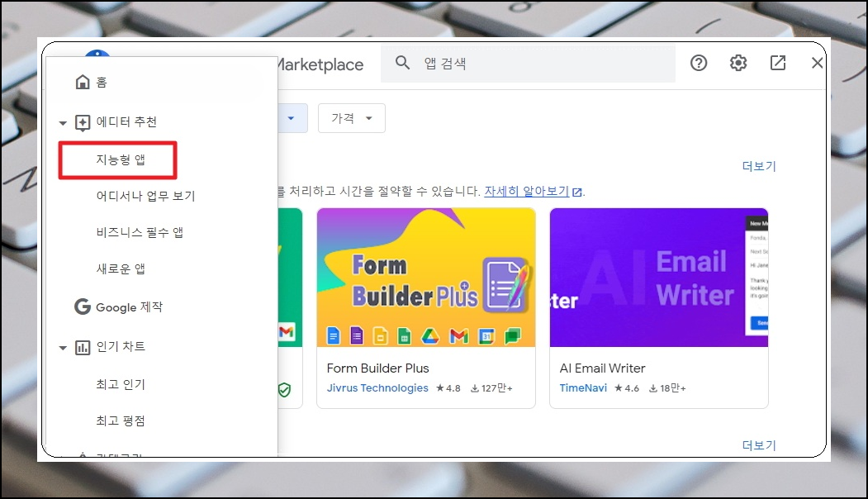This screenshot has width=868, height=499.
Task: Open the 가격 price filter dropdown
Action: click(352, 118)
